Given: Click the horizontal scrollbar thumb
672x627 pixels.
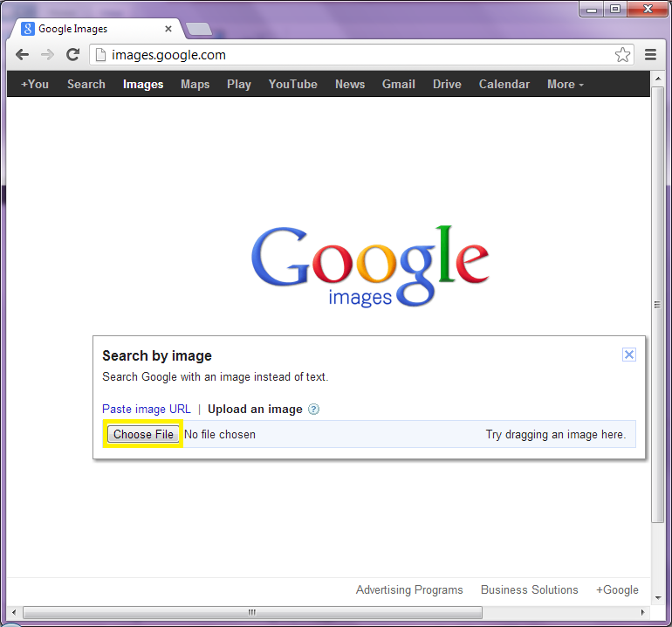Looking at the screenshot, I should click(252, 612).
